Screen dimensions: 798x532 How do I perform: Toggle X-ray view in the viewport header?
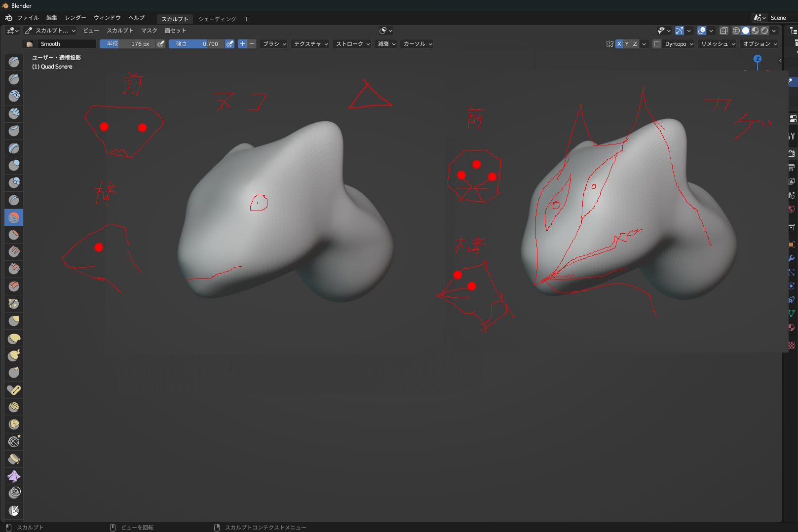(x=723, y=31)
